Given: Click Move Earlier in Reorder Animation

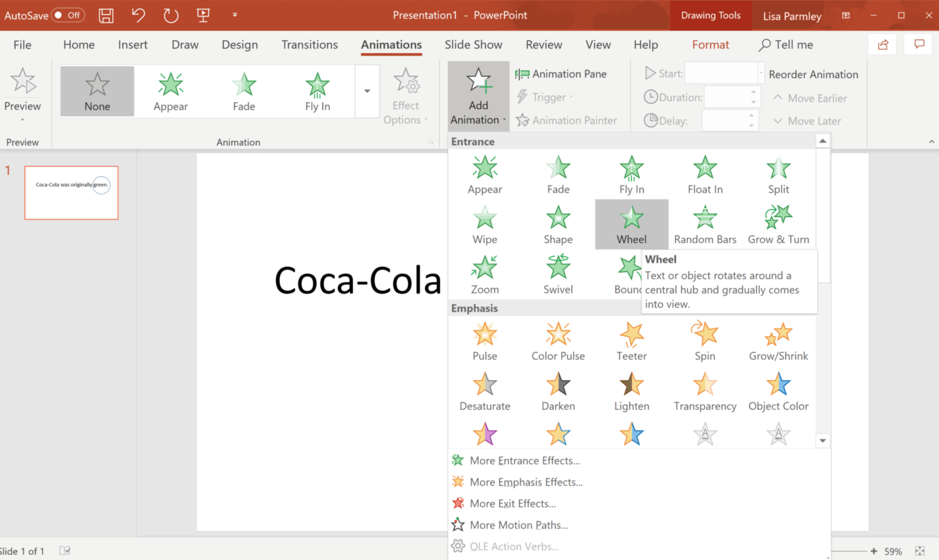Looking at the screenshot, I should pos(810,98).
